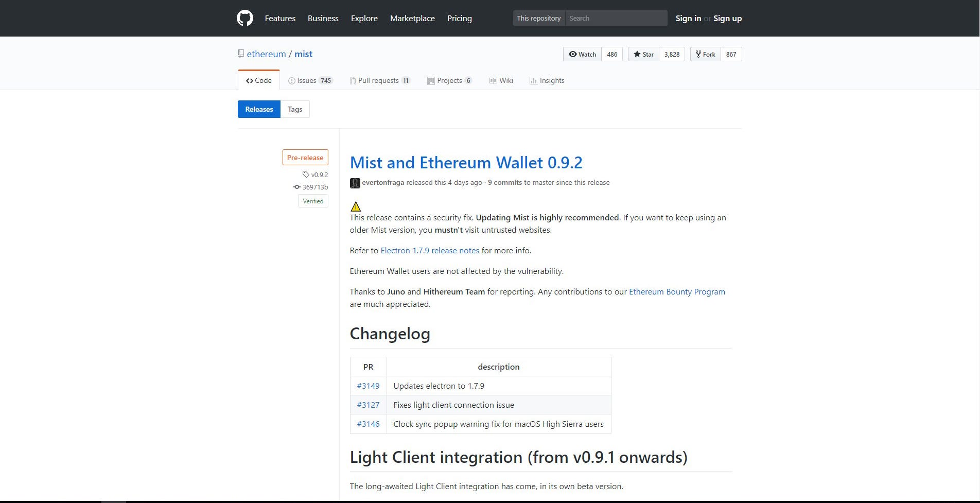Switch to the Wiki tab
Image resolution: width=980 pixels, height=503 pixels.
[x=501, y=80]
